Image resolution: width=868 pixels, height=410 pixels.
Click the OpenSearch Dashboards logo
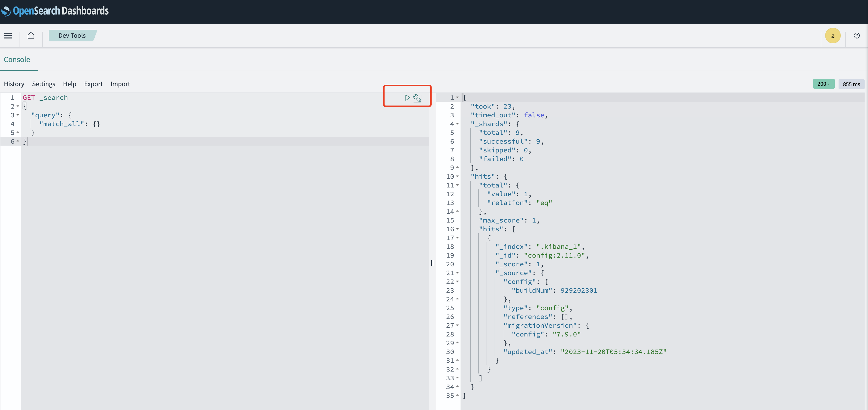click(55, 11)
